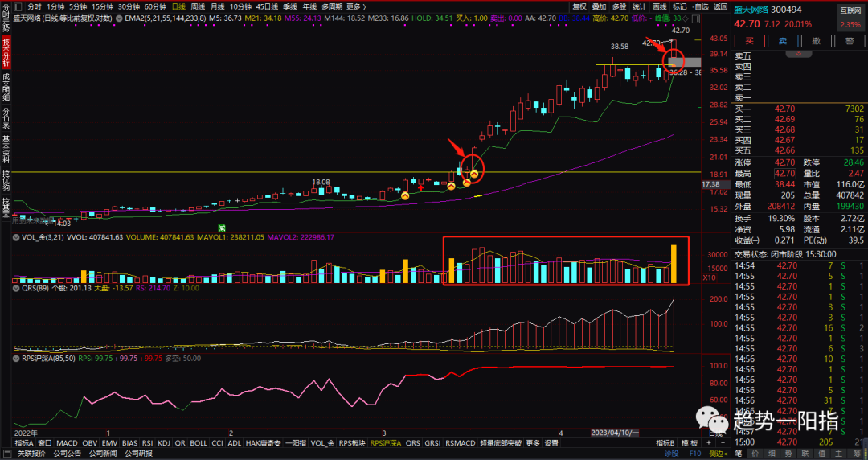
Task: Zoom in the chart with the plus button
Action: [x=707, y=442]
